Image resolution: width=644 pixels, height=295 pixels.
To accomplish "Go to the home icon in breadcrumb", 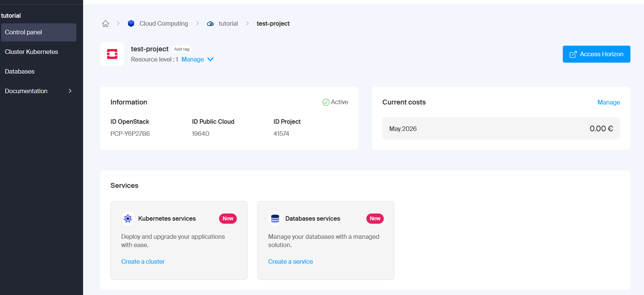I will [105, 23].
